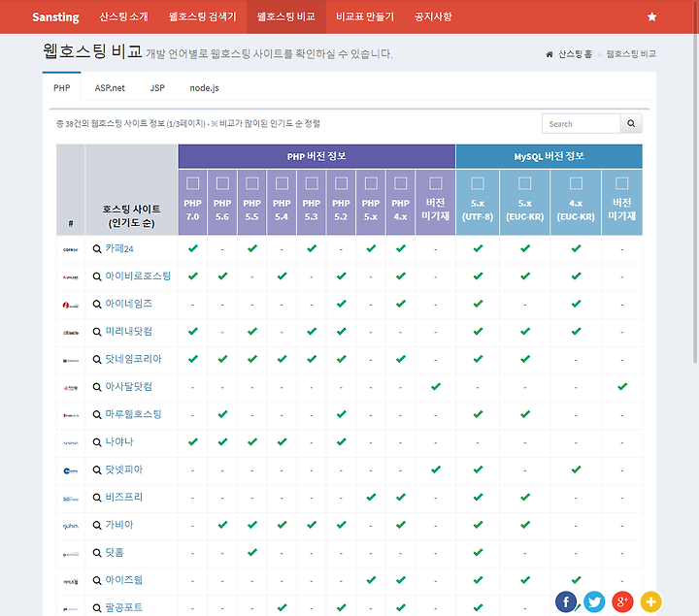Check the PHP 5.6 filter checkbox
This screenshot has height=616, width=699.
222,183
